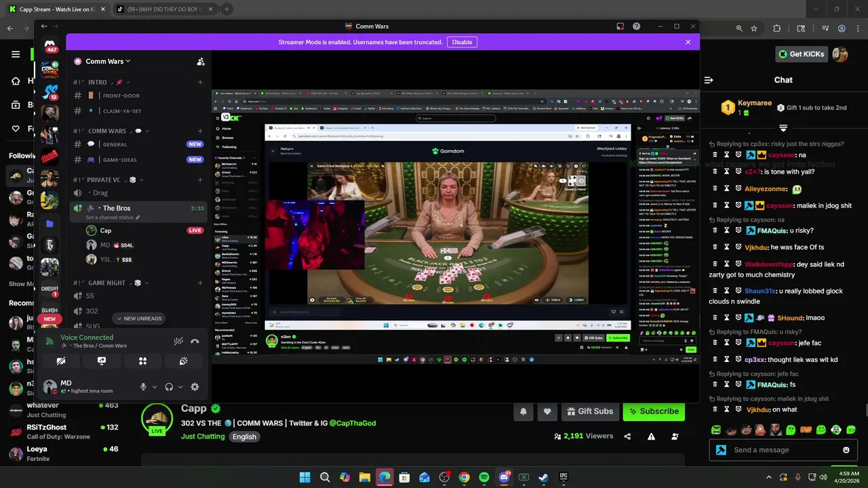Screen dimensions: 868x488
Task: Dismiss the Streamer Mode banner
Action: coord(688,42)
